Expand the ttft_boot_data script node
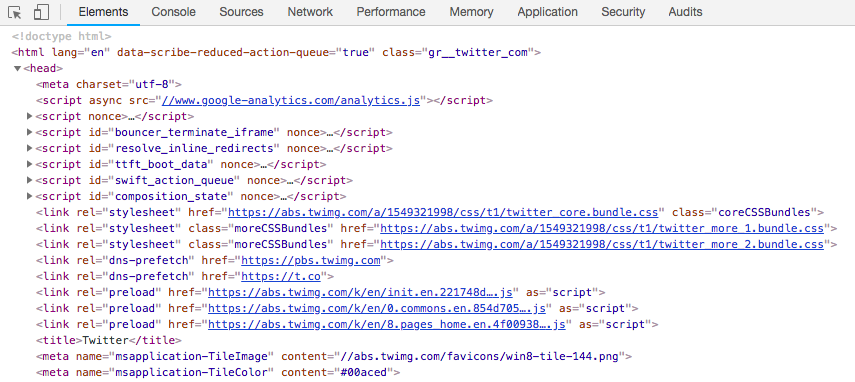 pos(30,165)
